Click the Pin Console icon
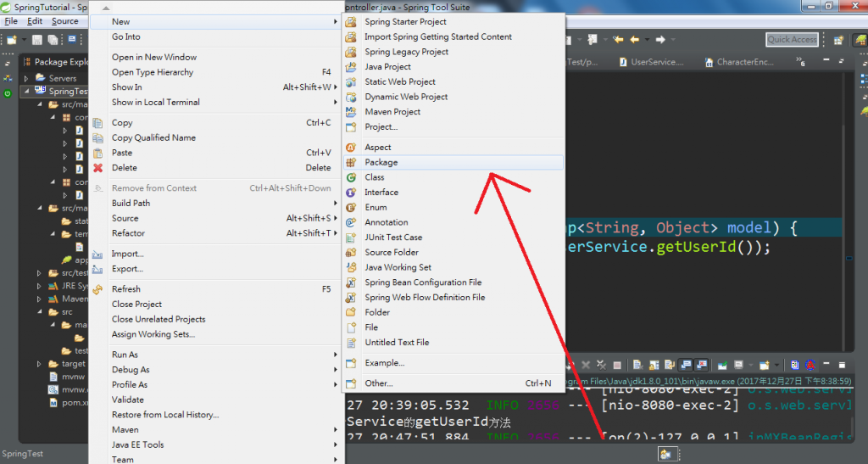Screen dimensions: 868x464 [722, 365]
